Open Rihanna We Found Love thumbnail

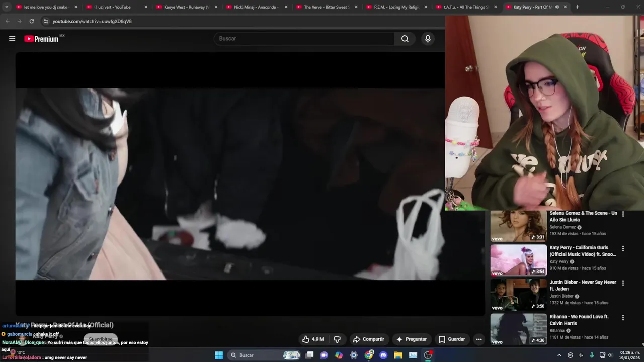click(519, 329)
